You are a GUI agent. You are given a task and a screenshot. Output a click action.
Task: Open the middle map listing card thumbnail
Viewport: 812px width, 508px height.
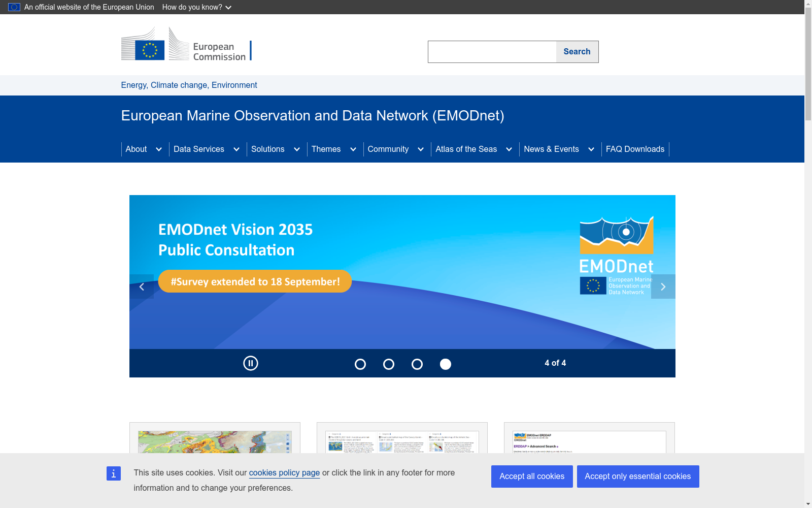click(x=402, y=442)
